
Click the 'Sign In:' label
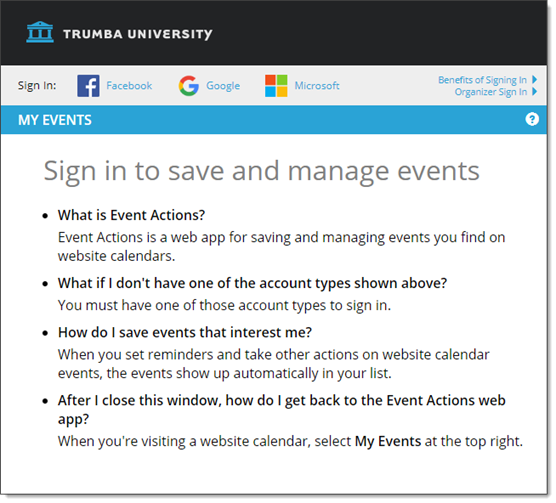click(x=37, y=86)
